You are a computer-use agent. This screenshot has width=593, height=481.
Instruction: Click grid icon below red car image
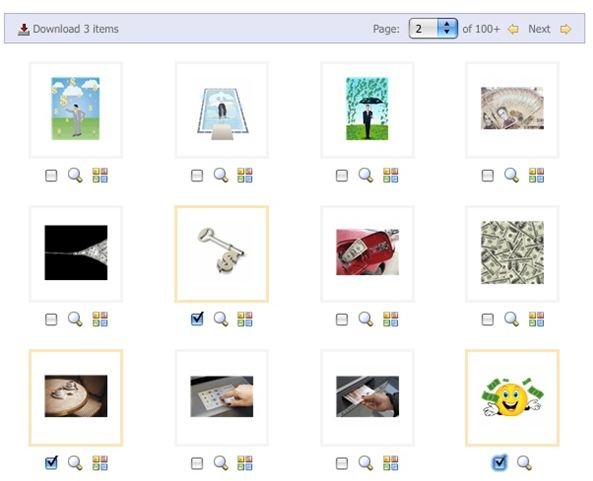click(x=390, y=319)
